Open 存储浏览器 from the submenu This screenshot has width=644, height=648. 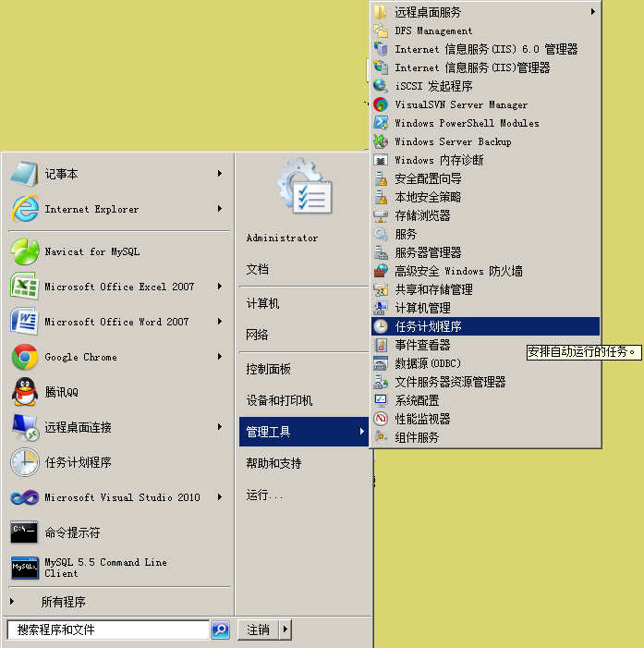coord(485,215)
